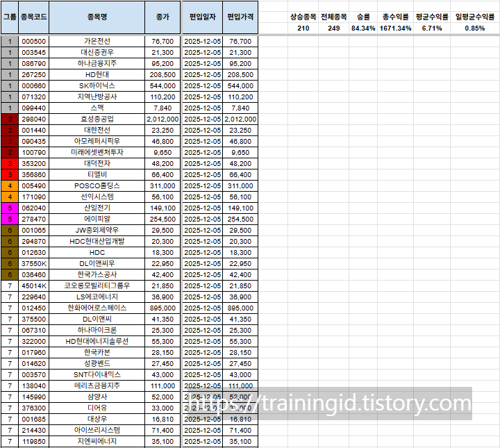
Task: Click stock name 삼양사
Action: coord(97,397)
